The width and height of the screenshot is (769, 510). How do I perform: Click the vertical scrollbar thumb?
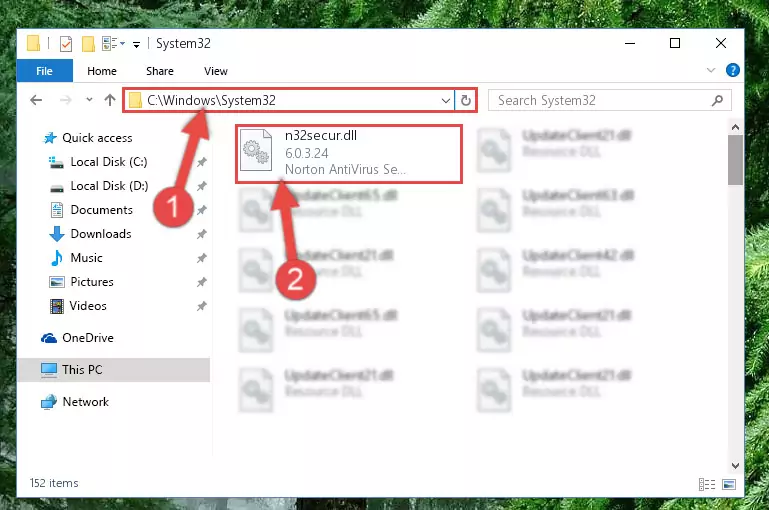[x=735, y=160]
